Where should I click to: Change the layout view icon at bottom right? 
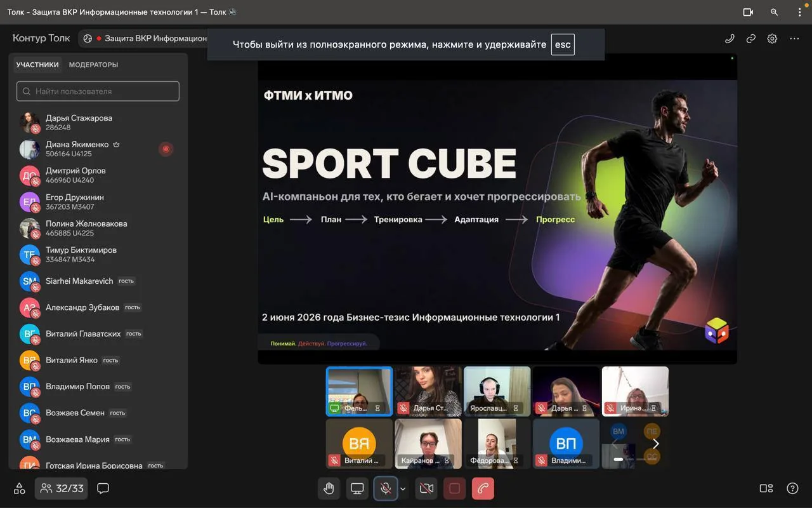coord(766,488)
